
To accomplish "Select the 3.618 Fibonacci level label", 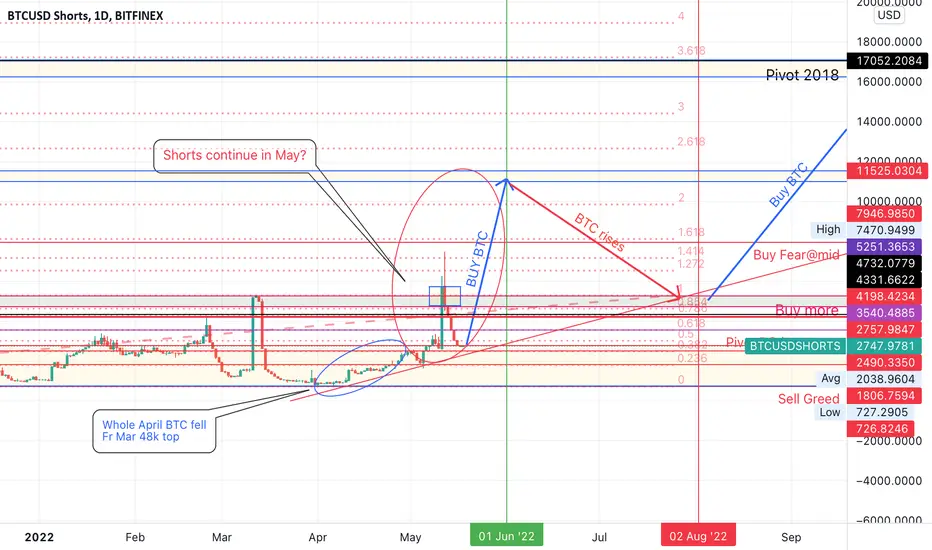I will [691, 51].
